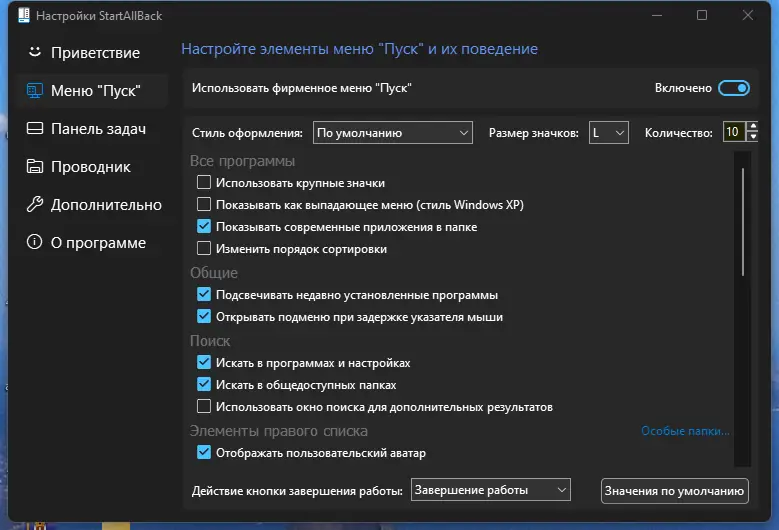779x530 pixels.
Task: Click the page title Настройте элементы меню "Пуск"
Action: coord(359,49)
